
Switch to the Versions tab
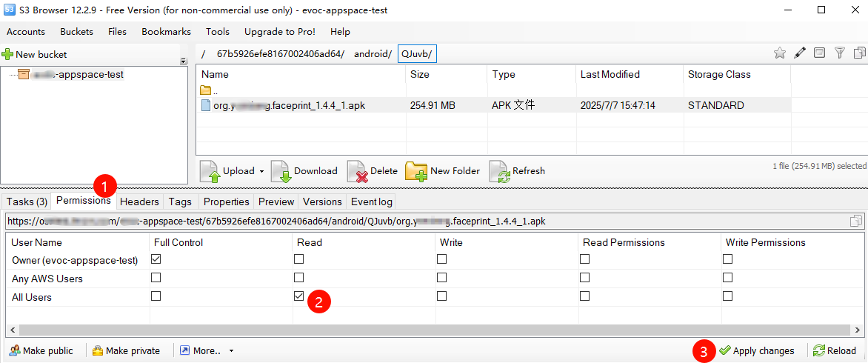323,202
